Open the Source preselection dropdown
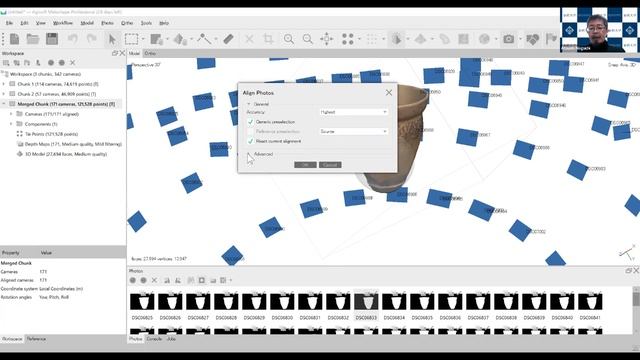The height and width of the screenshot is (360, 640). (x=353, y=131)
